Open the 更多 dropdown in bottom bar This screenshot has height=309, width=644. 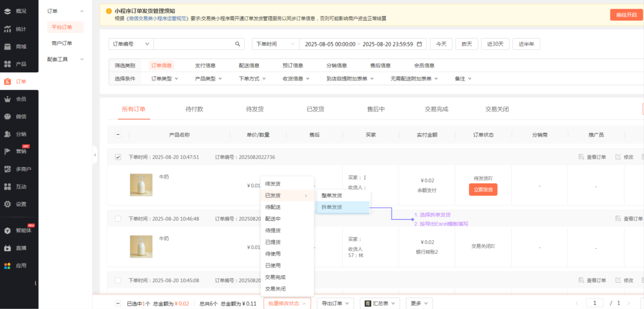[419, 303]
